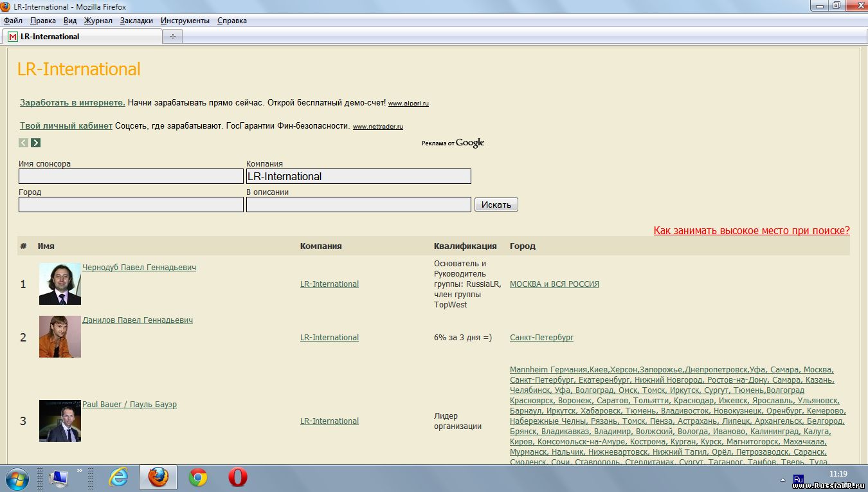Click Paul Bauer profile photo
The height and width of the screenshot is (492, 868).
pos(60,421)
